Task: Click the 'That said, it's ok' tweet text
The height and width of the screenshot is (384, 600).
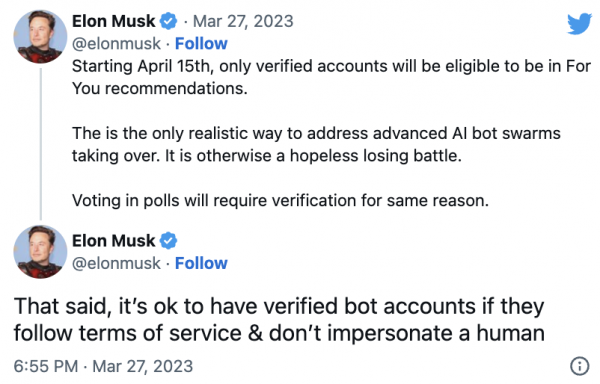Action: click(279, 320)
